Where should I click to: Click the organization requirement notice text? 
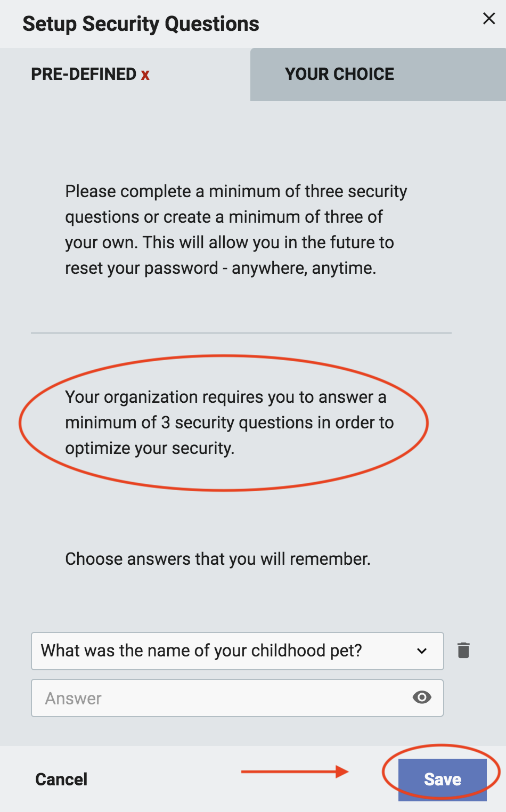point(230,423)
